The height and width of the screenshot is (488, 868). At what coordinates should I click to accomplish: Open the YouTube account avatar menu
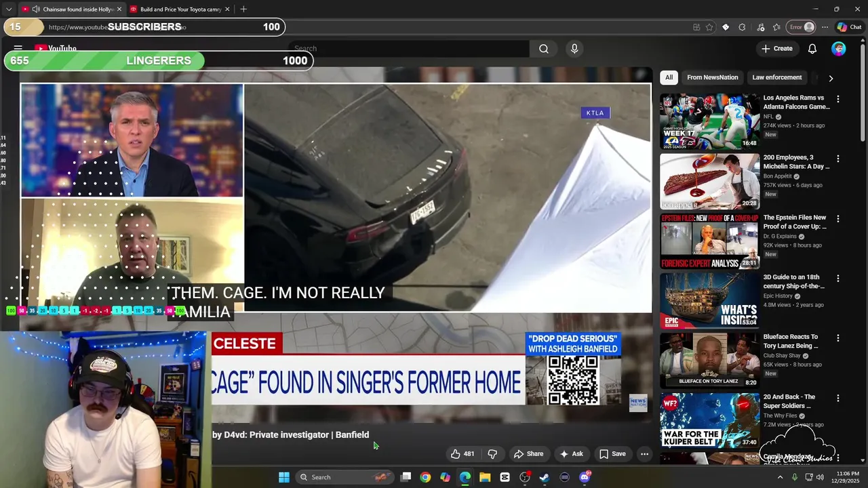[x=839, y=49]
